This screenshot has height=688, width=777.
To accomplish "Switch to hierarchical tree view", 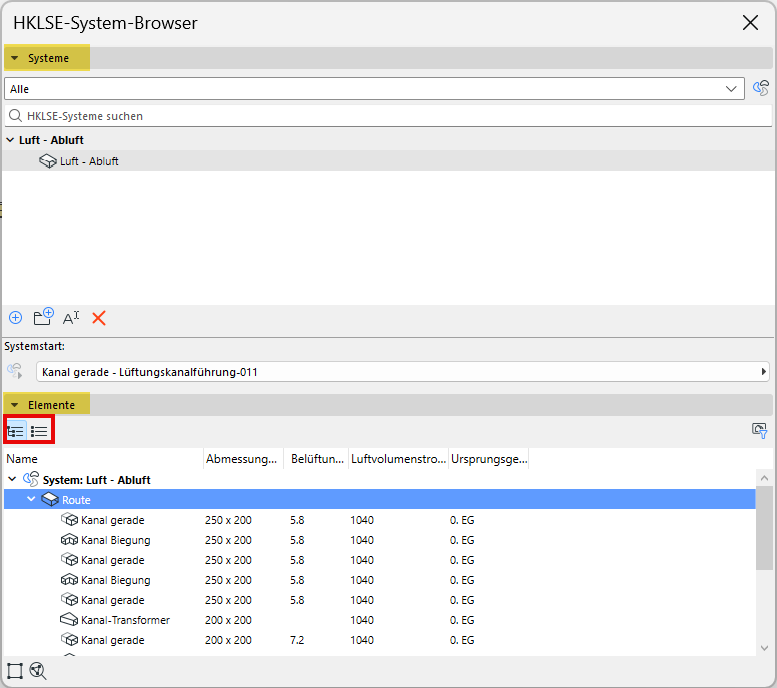I will (16, 431).
